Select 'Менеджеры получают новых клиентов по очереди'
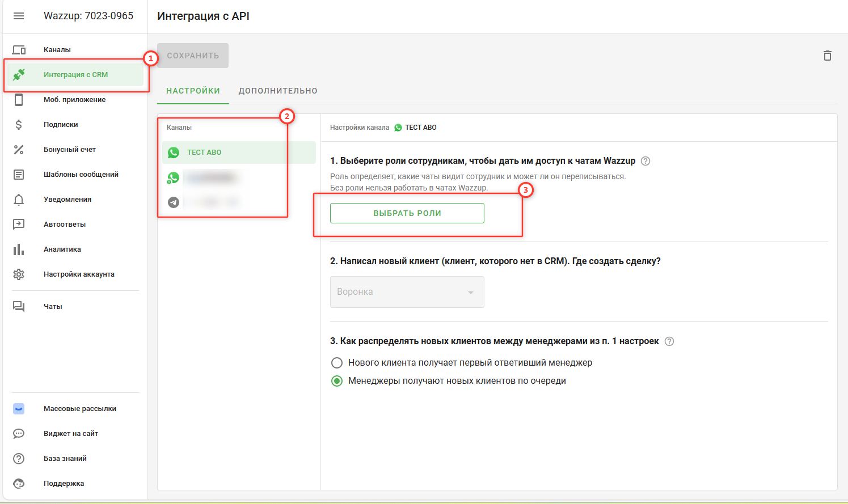The image size is (848, 504). 337,381
